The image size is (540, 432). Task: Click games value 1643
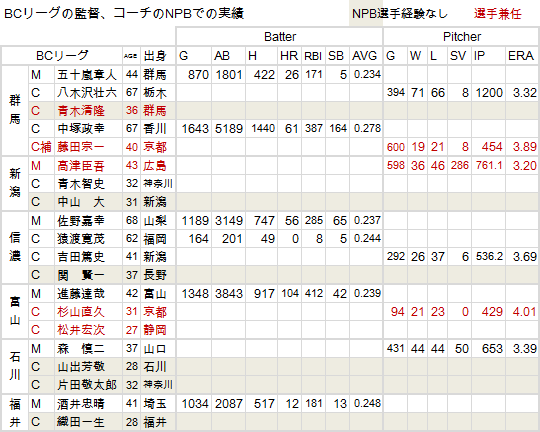(195, 129)
